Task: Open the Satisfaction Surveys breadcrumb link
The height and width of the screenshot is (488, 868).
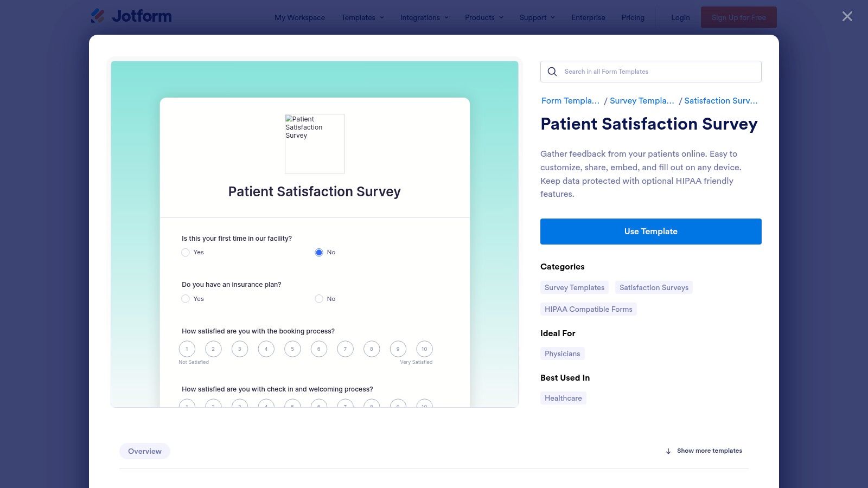Action: tap(720, 100)
